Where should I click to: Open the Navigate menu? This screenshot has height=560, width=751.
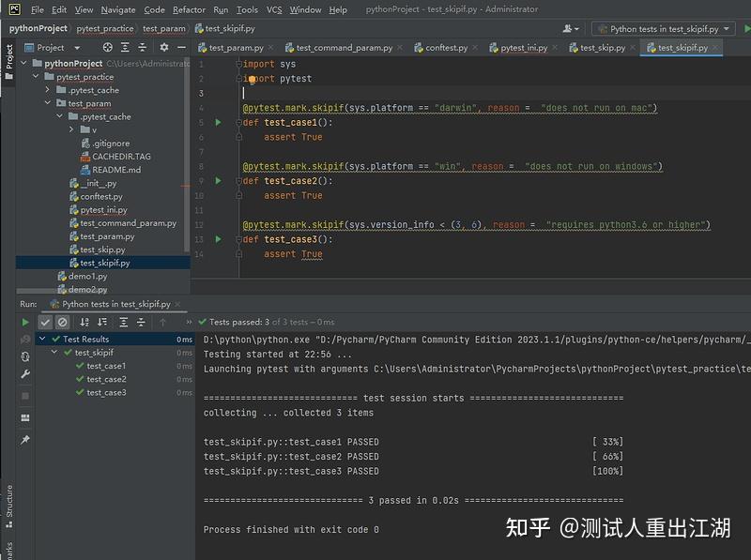click(x=118, y=9)
